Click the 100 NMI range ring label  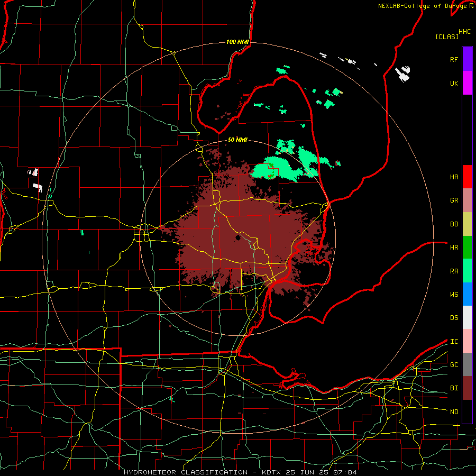pyautogui.click(x=237, y=42)
